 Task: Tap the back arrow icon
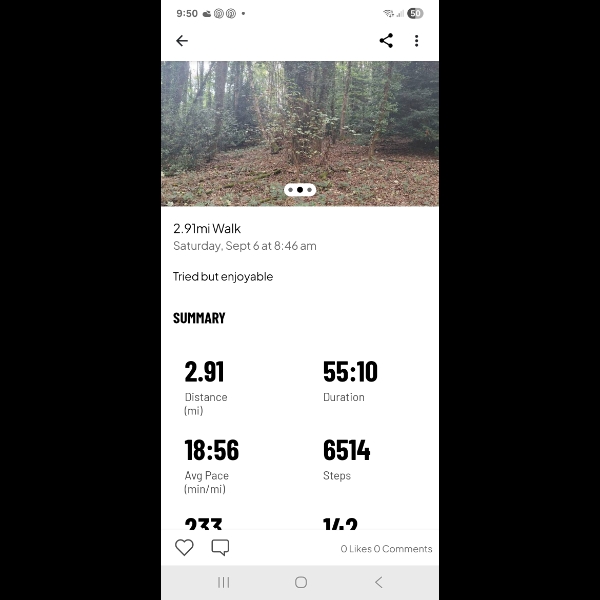182,41
